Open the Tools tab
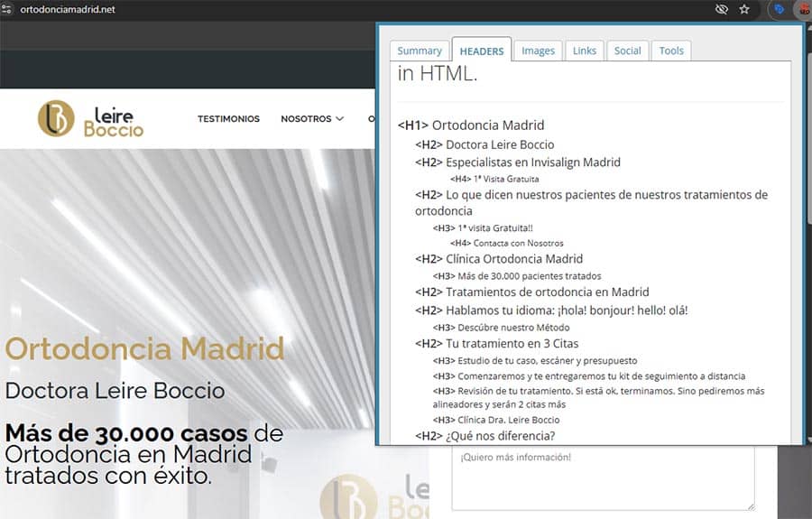 (671, 51)
